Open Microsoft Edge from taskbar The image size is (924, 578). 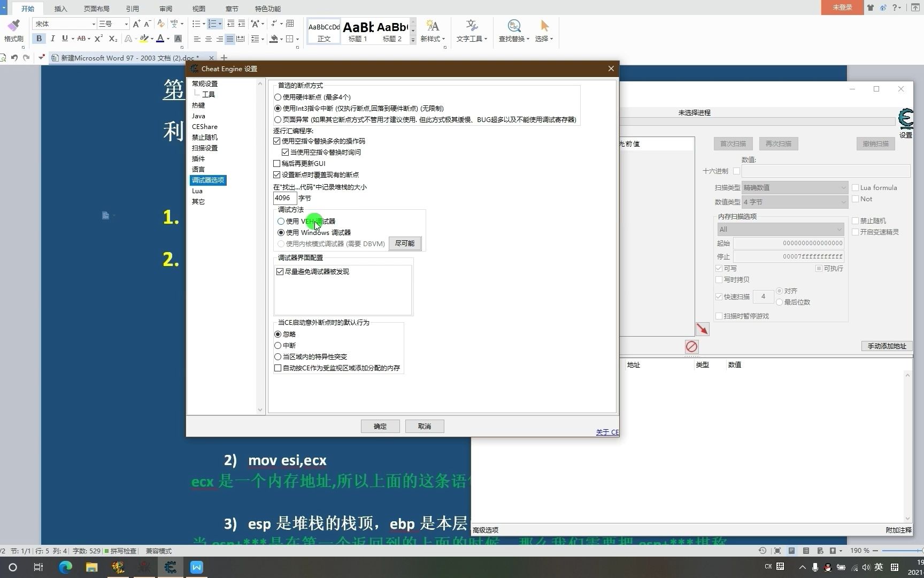pyautogui.click(x=65, y=567)
